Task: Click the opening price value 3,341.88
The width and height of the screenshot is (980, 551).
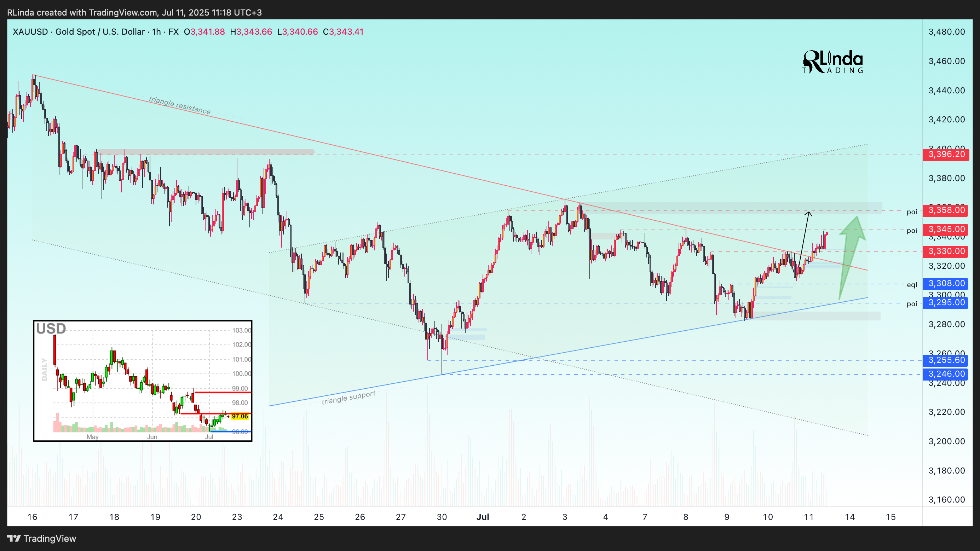Action: coord(207,32)
